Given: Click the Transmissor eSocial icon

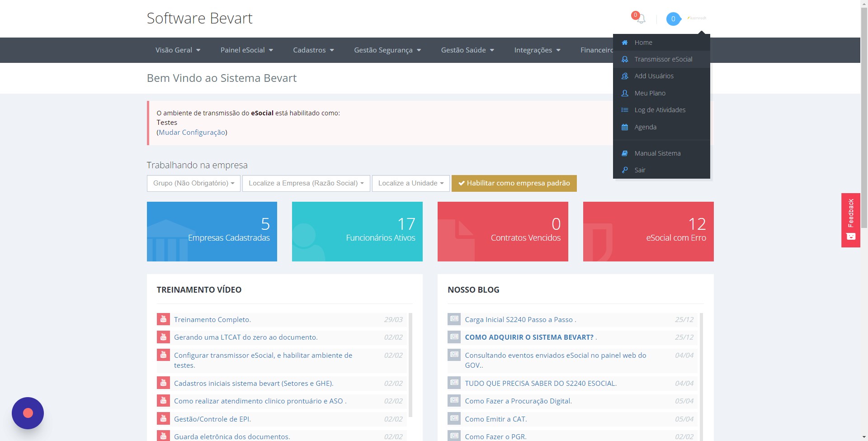Looking at the screenshot, I should pyautogui.click(x=625, y=59).
